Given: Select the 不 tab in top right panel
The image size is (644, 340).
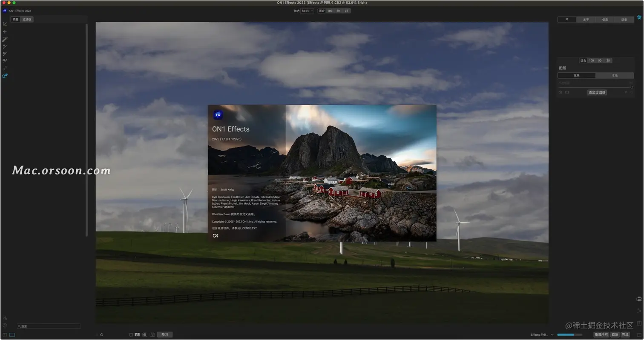Looking at the screenshot, I should click(567, 20).
